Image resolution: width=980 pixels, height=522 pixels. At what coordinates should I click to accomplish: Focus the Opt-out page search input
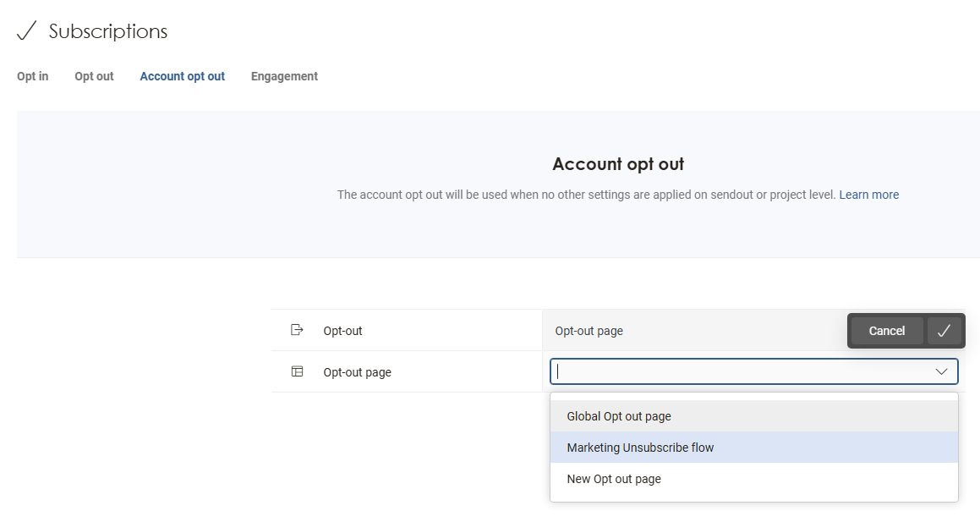(x=742, y=371)
